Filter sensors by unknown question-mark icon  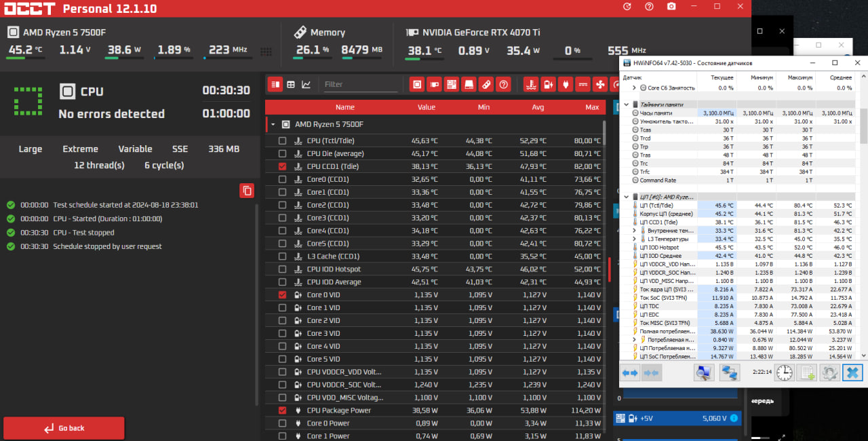[x=503, y=84]
